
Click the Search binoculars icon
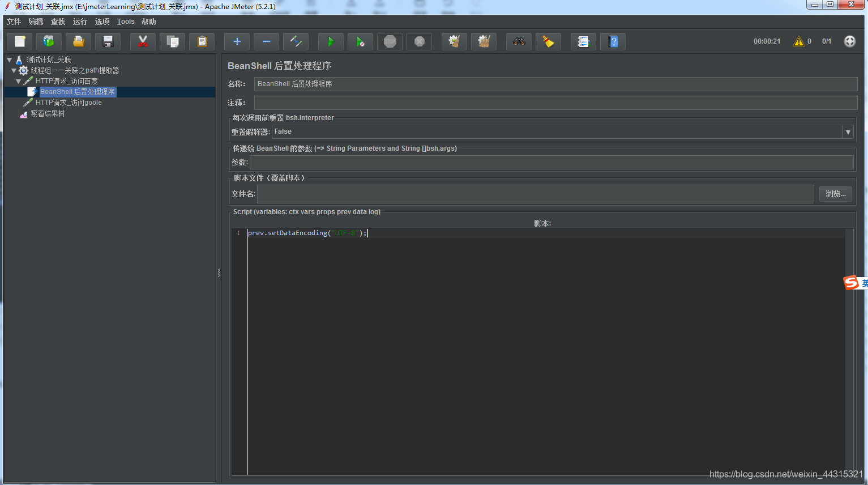coord(519,41)
